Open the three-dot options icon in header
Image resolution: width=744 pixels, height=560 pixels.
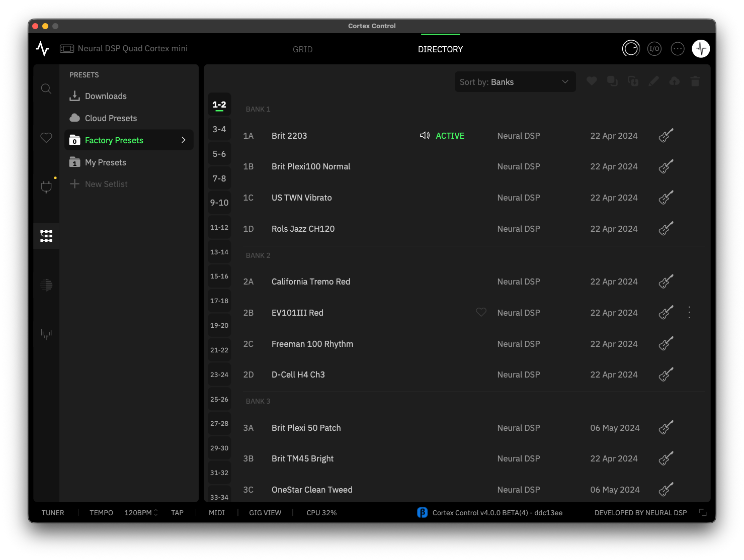(x=678, y=49)
